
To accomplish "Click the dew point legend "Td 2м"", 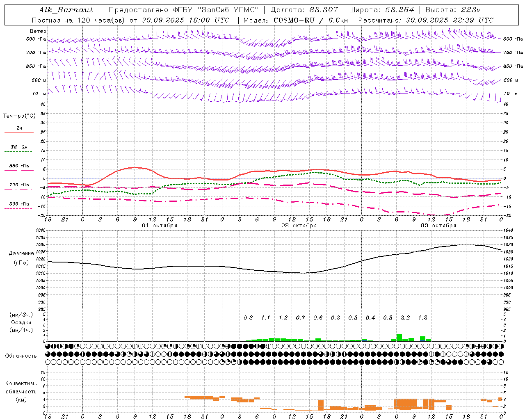I will click(19, 147).
